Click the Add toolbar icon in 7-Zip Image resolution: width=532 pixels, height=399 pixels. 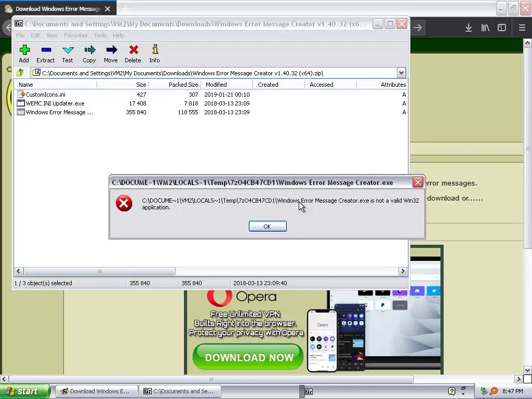coord(24,50)
